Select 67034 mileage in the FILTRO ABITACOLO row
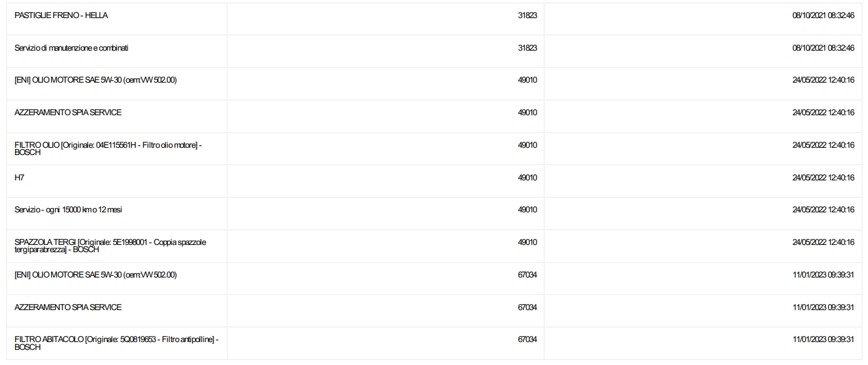 click(x=527, y=340)
